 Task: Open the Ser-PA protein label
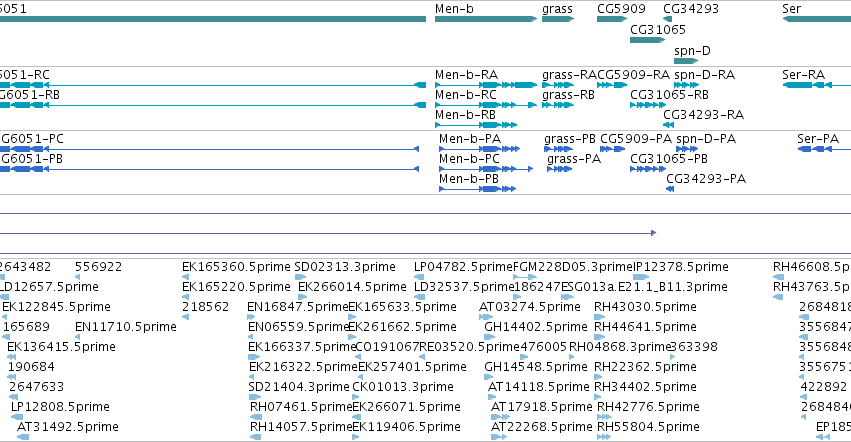(818, 139)
